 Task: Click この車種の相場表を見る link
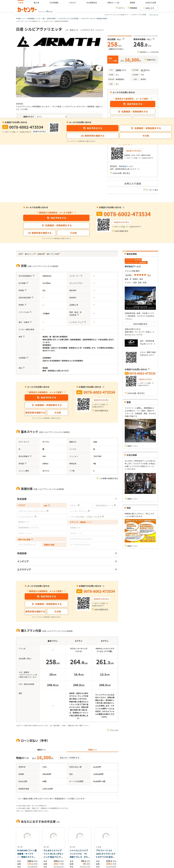[107, 478]
